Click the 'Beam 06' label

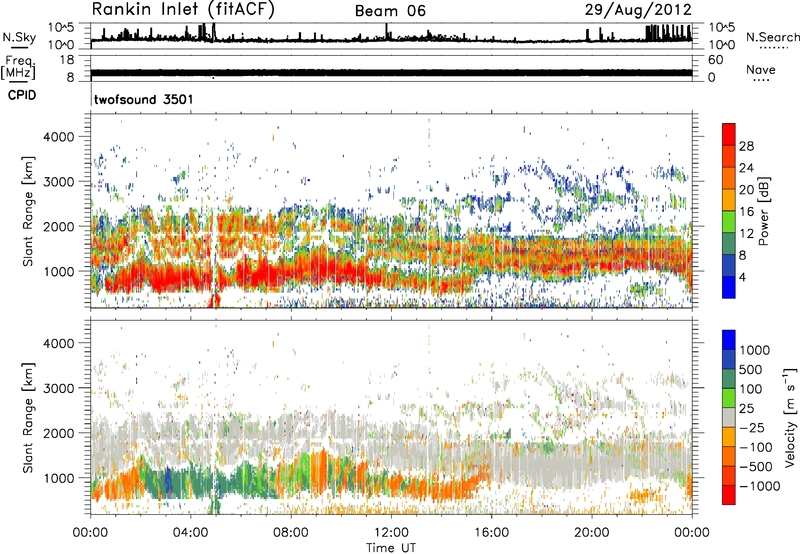[390, 11]
